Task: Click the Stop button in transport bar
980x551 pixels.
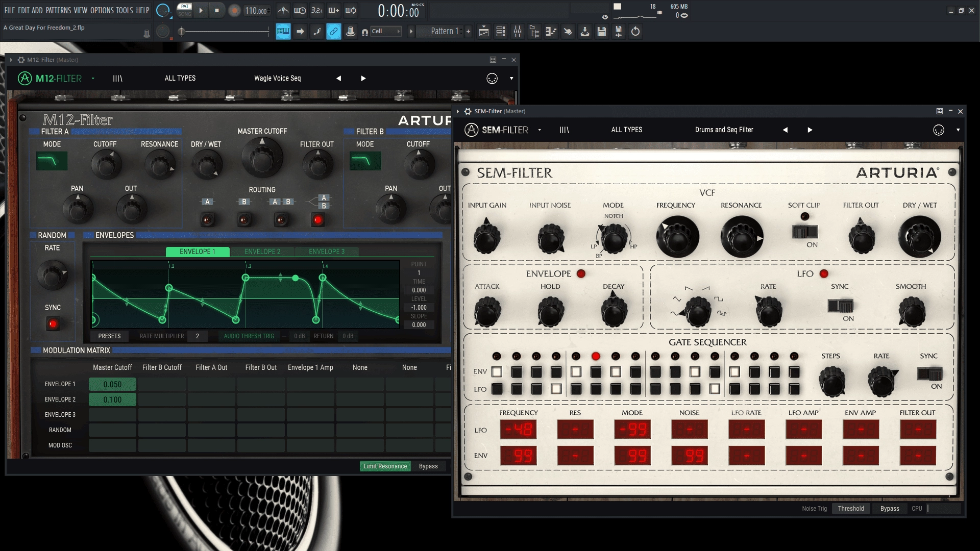Action: click(x=217, y=10)
